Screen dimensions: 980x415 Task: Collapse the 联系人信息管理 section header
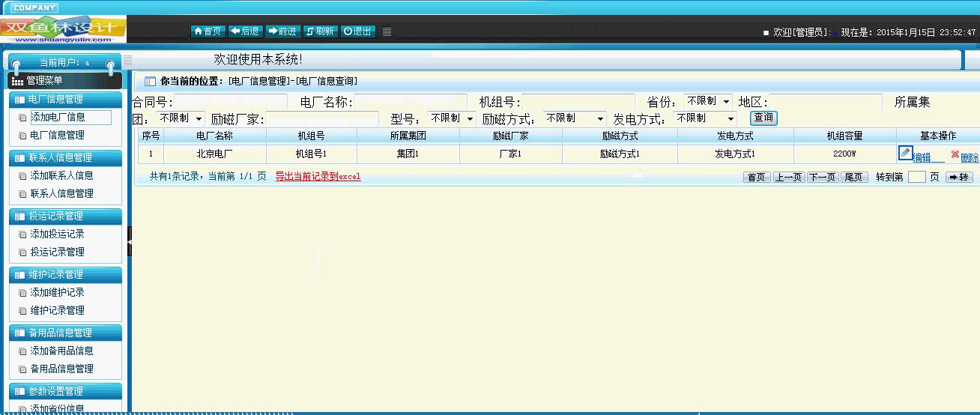click(x=65, y=158)
